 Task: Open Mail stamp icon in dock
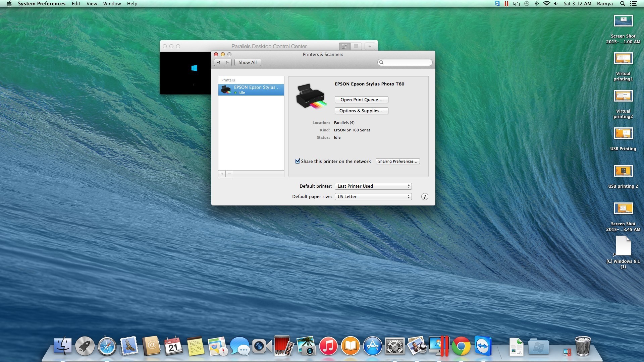pyautogui.click(x=129, y=346)
